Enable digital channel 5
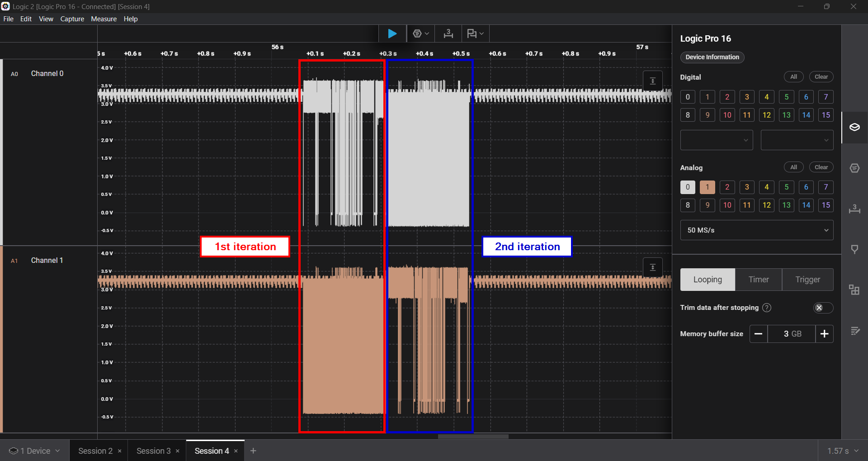The image size is (868, 461). tap(786, 97)
